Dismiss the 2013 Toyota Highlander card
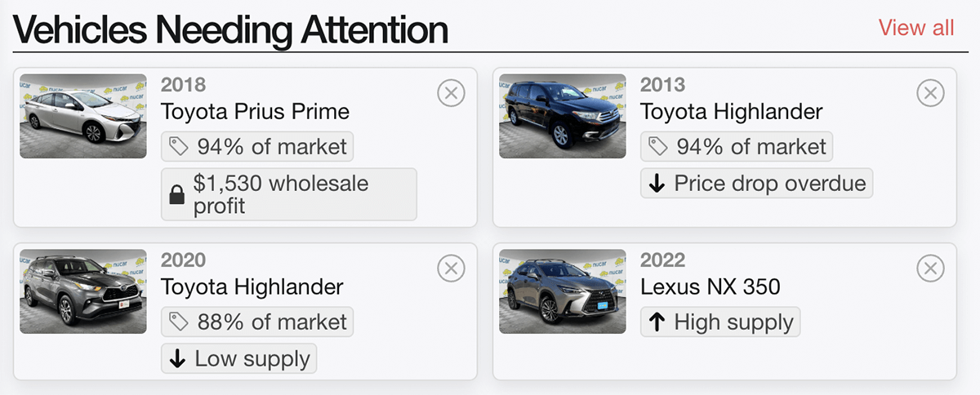Screen dimensions: 980x395 click(930, 93)
